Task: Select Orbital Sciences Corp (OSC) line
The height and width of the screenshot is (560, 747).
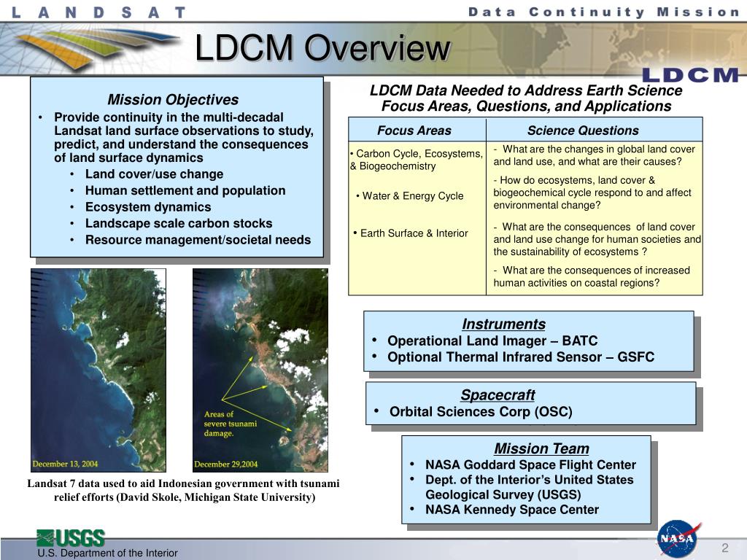Action: tap(481, 411)
